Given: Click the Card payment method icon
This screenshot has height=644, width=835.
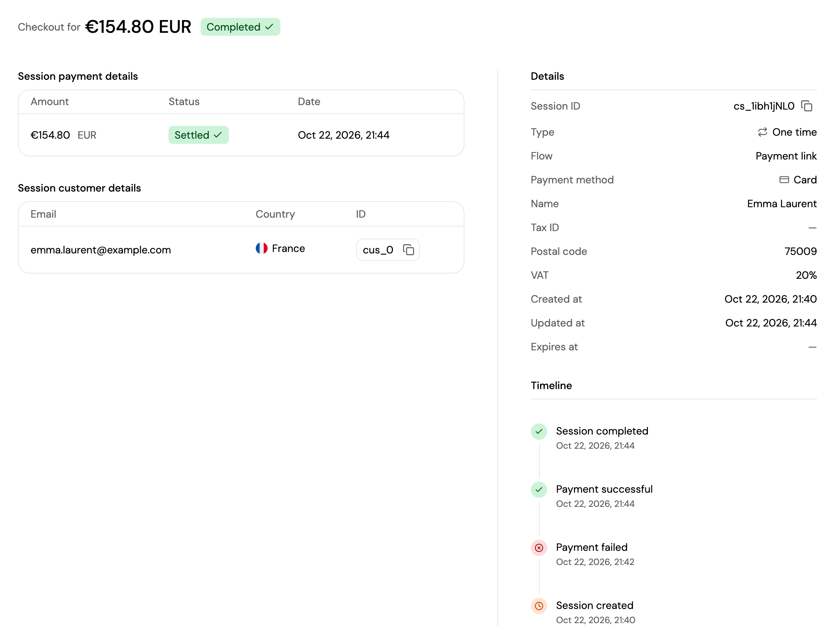Looking at the screenshot, I should coord(784,180).
